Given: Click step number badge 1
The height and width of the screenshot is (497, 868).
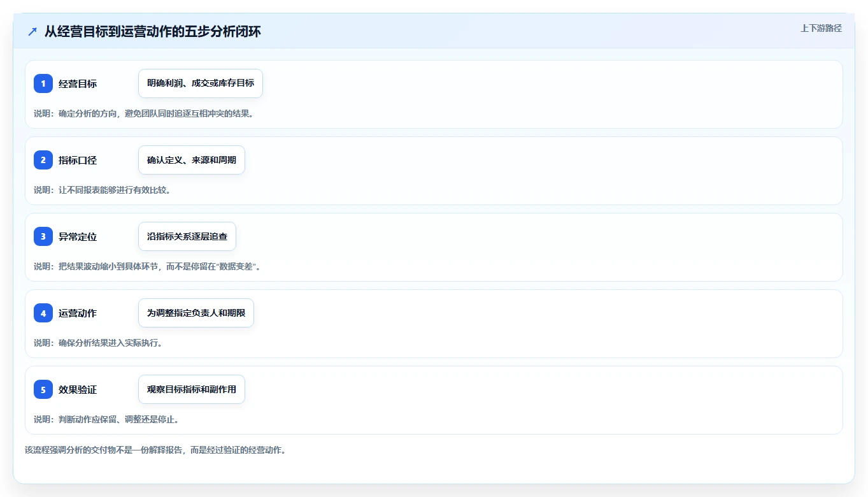Looking at the screenshot, I should (x=43, y=83).
